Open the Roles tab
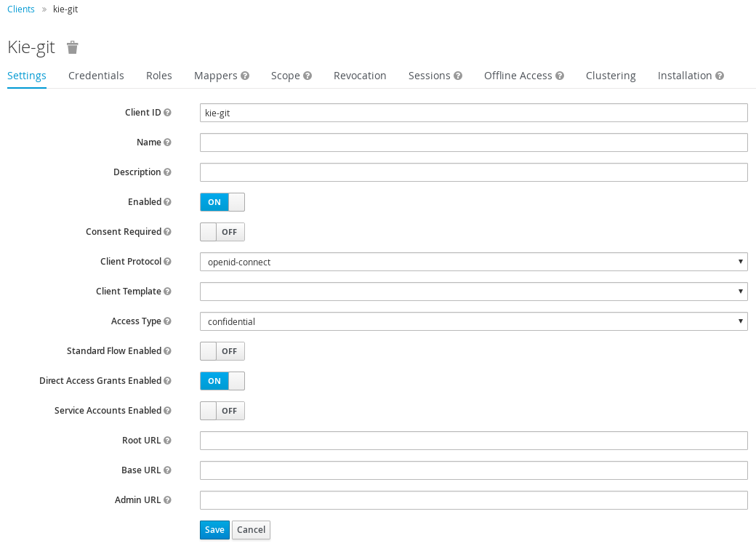Image resolution: width=756 pixels, height=546 pixels. pos(159,76)
